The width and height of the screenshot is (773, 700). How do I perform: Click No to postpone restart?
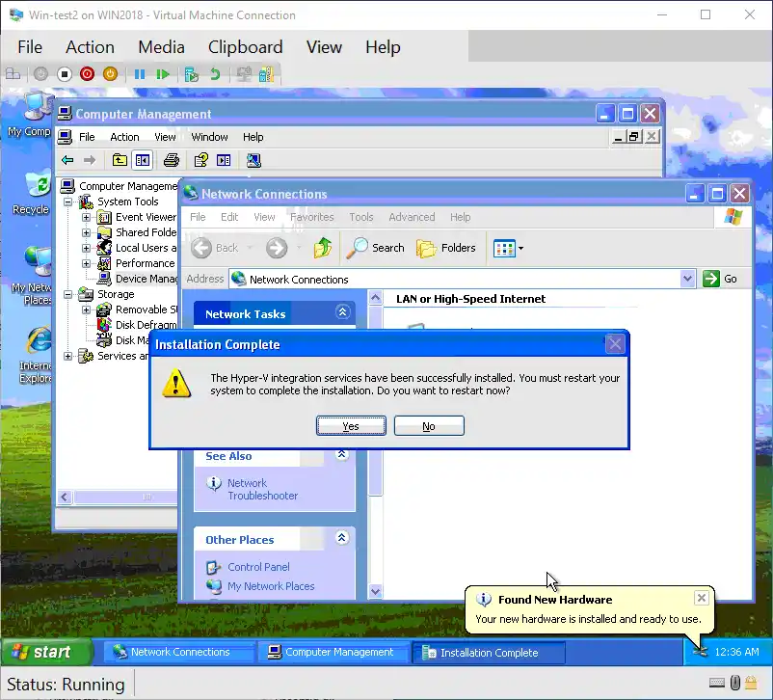point(429,426)
